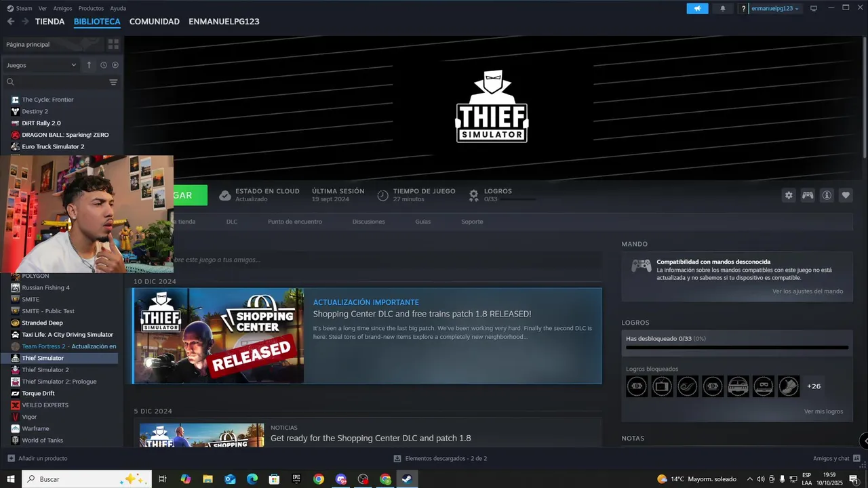Open advanced filters icon in library search
Screen dimensions: 868x488
coord(113,82)
